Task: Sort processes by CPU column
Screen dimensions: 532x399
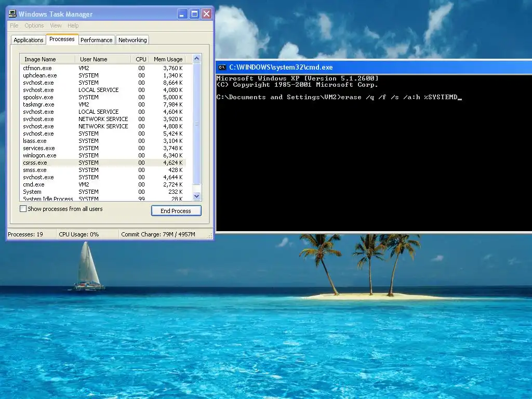Action: 140,59
